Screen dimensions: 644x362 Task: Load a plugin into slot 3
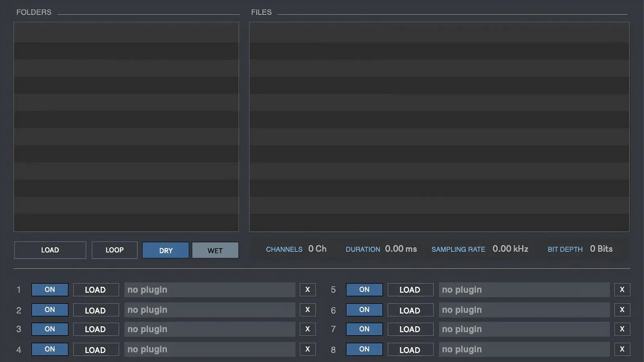tap(96, 329)
